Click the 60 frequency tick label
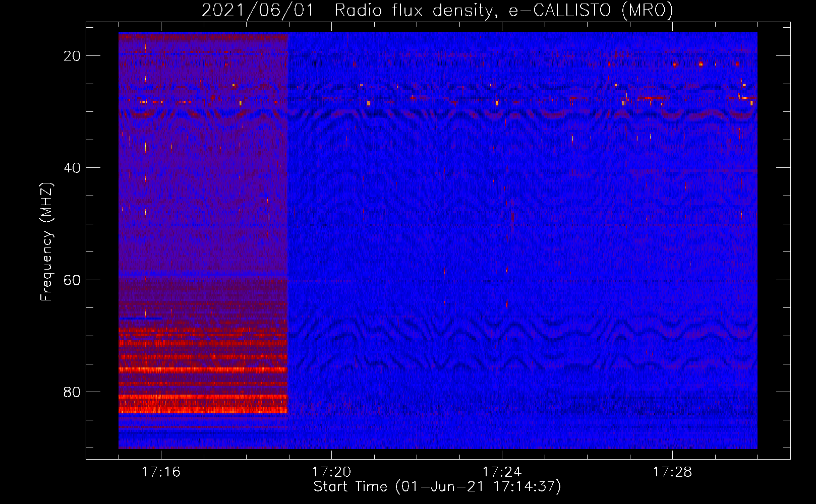 pos(72,280)
